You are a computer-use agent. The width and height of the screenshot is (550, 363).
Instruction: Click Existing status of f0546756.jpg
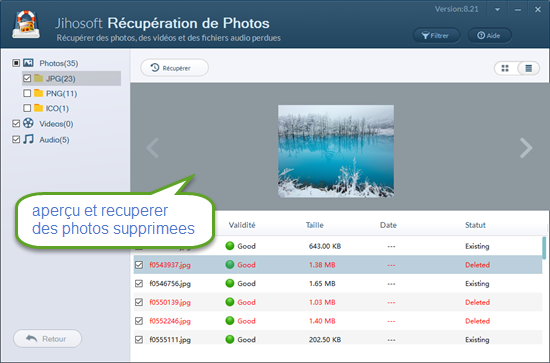[x=477, y=283]
